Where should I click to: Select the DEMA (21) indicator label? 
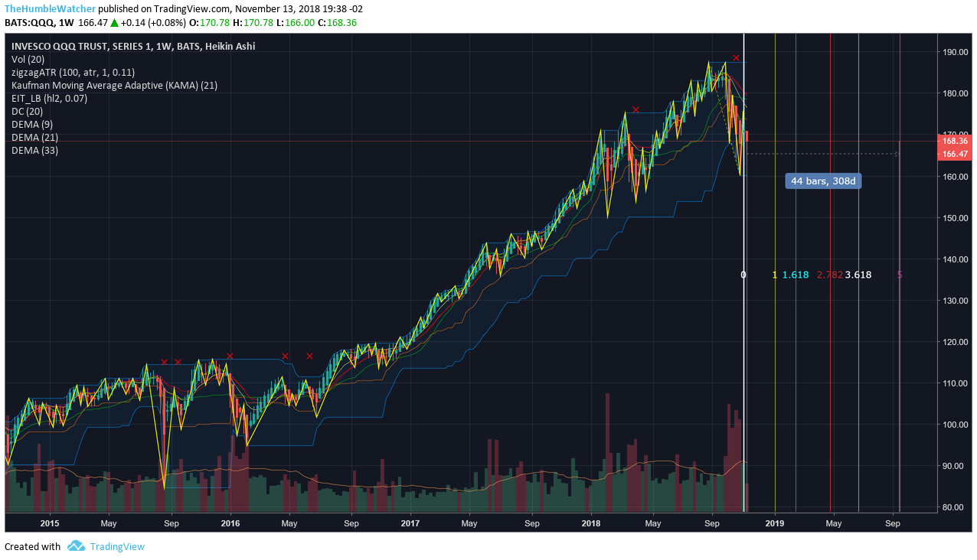click(34, 137)
